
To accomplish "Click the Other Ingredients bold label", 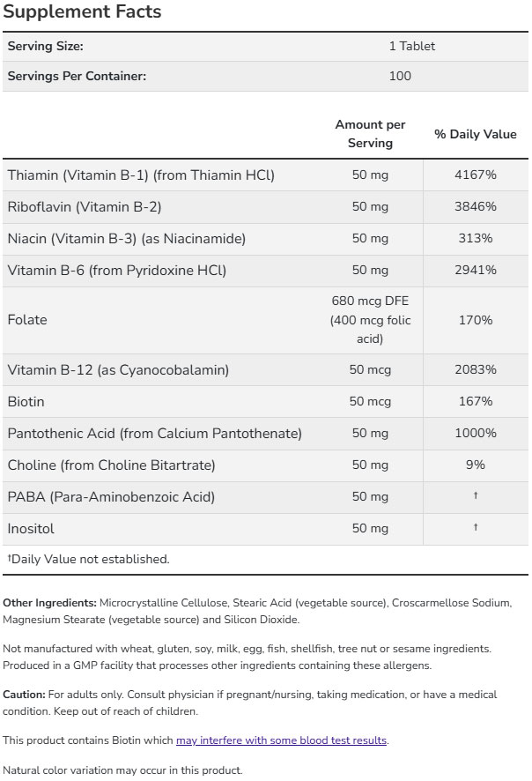I will coord(50,603).
